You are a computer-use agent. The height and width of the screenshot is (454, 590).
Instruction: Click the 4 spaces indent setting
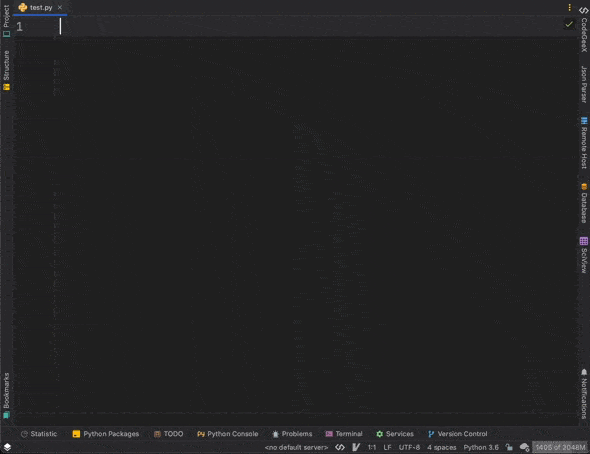pyautogui.click(x=441, y=447)
